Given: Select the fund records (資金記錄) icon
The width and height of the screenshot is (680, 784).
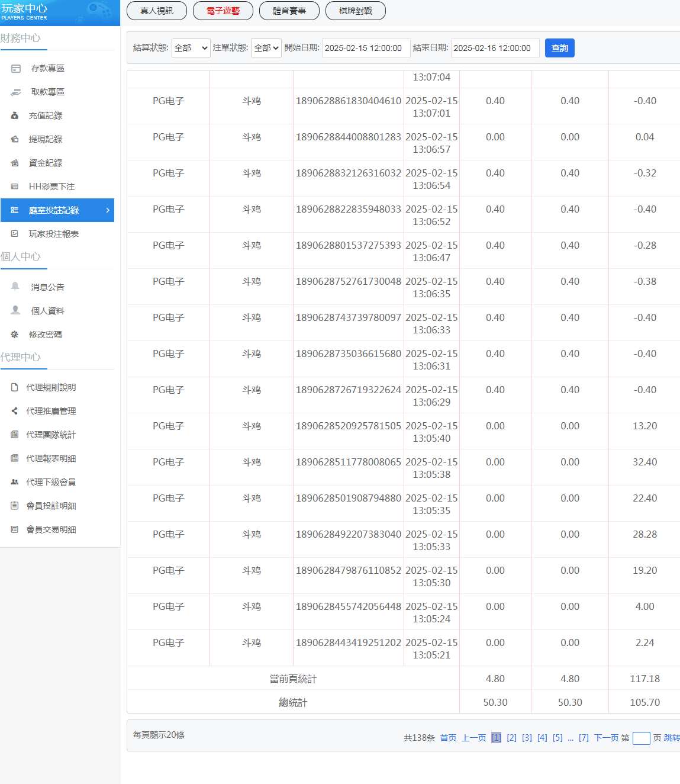Looking at the screenshot, I should [15, 163].
